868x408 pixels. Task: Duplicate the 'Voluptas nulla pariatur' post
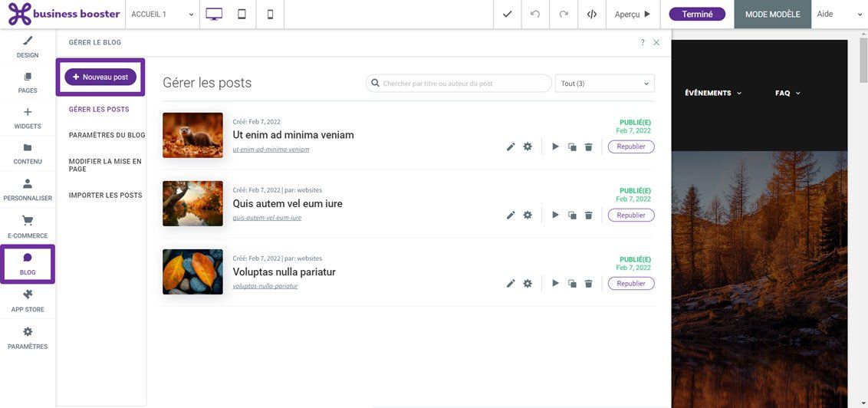pyautogui.click(x=572, y=284)
